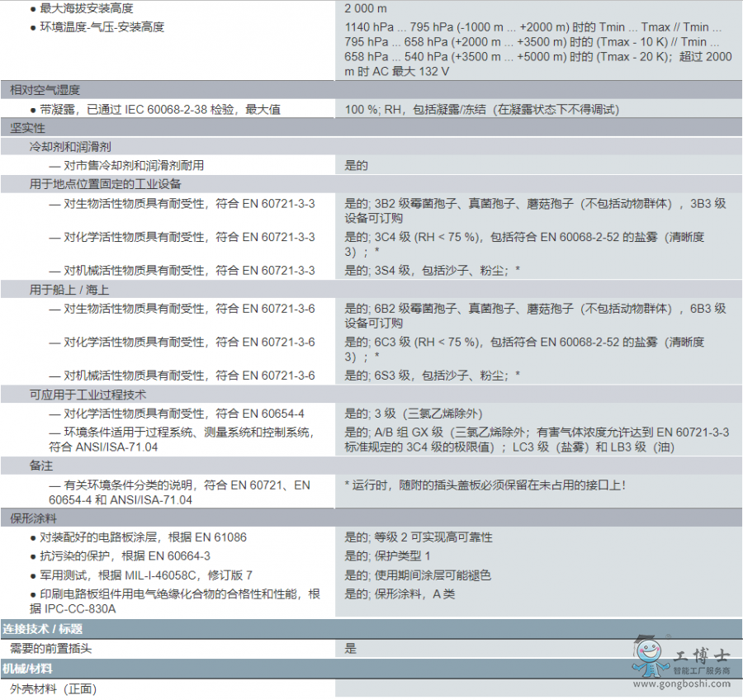
Task: Select the '保形涂料，A 类' value
Action: (400, 594)
